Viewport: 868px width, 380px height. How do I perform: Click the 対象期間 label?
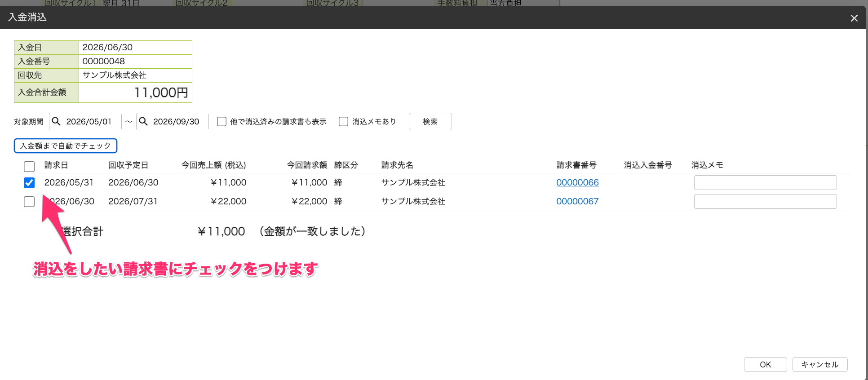pyautogui.click(x=28, y=122)
